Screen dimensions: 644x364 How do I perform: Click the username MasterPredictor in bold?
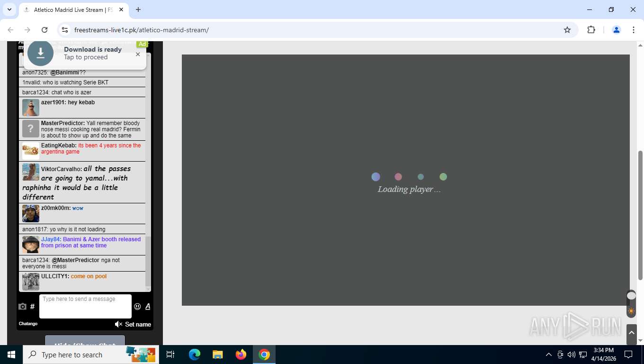click(63, 123)
